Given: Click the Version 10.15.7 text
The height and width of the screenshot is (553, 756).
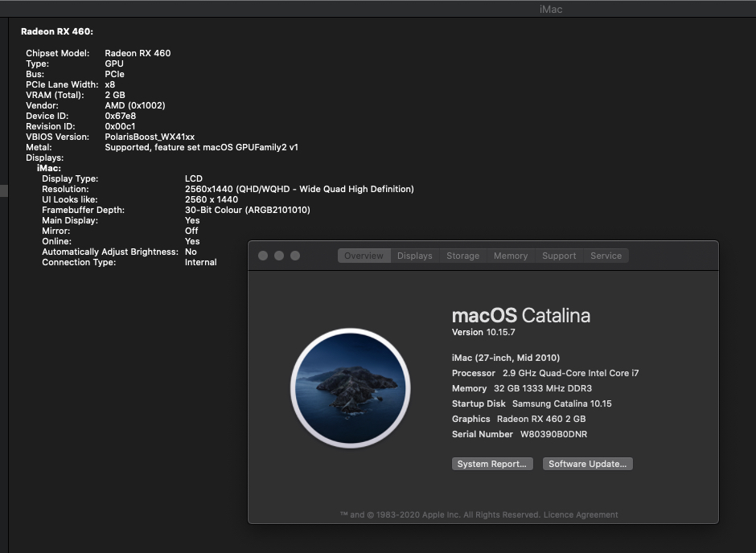Looking at the screenshot, I should [483, 332].
